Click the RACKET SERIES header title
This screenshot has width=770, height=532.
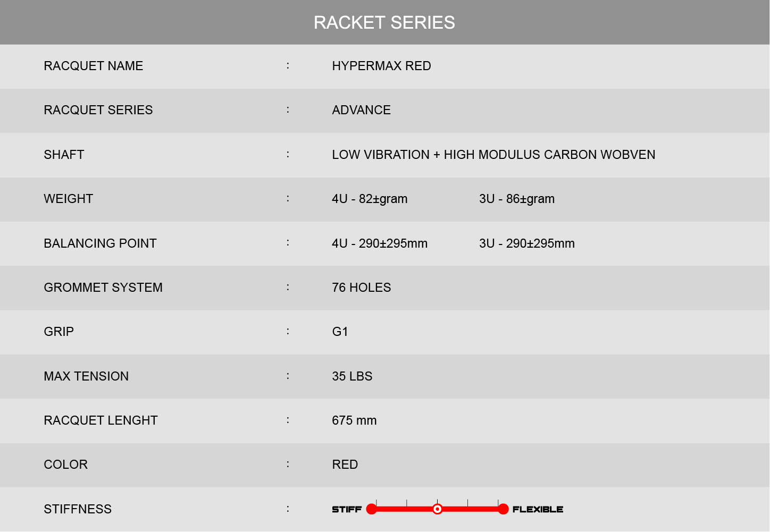(x=384, y=22)
